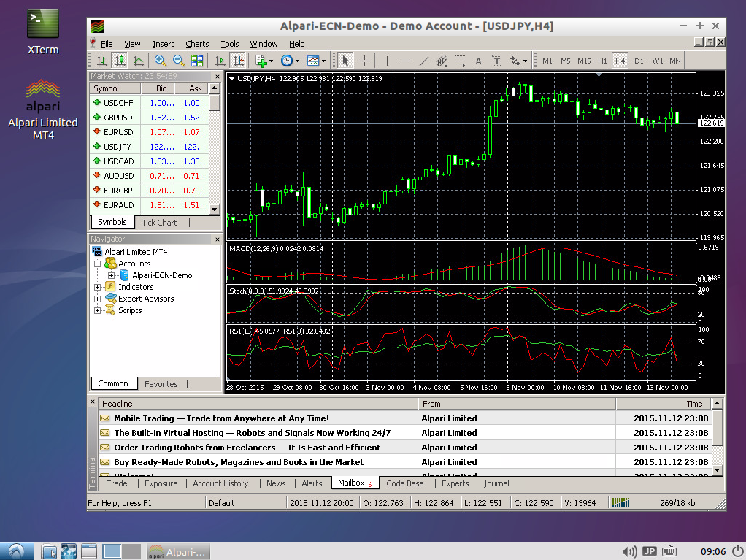Zoom in on the chart
The width and height of the screenshot is (746, 560).
click(161, 61)
